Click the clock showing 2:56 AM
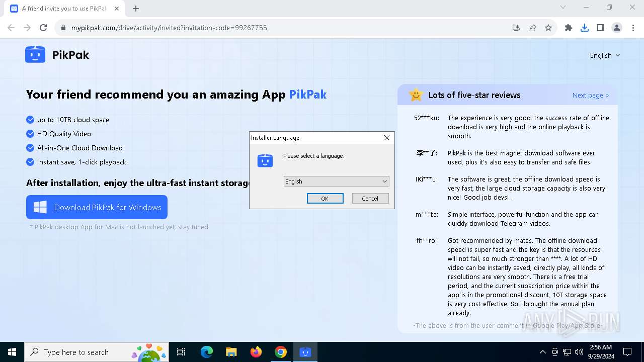Viewport: 644px width, 362px height. (601, 347)
